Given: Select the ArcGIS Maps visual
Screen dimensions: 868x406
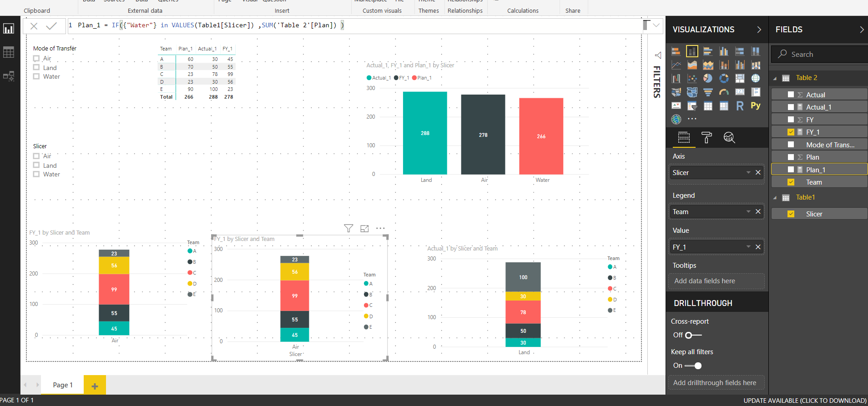Looking at the screenshot, I should (676, 119).
